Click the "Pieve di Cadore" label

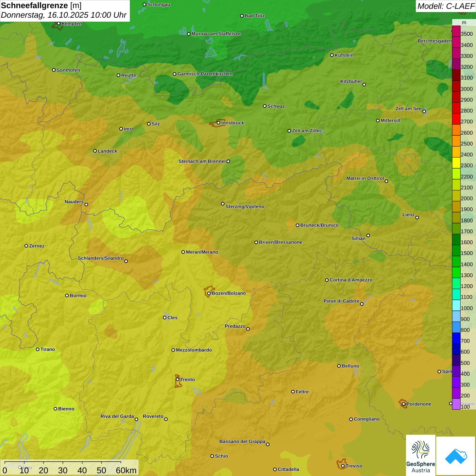pos(341,301)
